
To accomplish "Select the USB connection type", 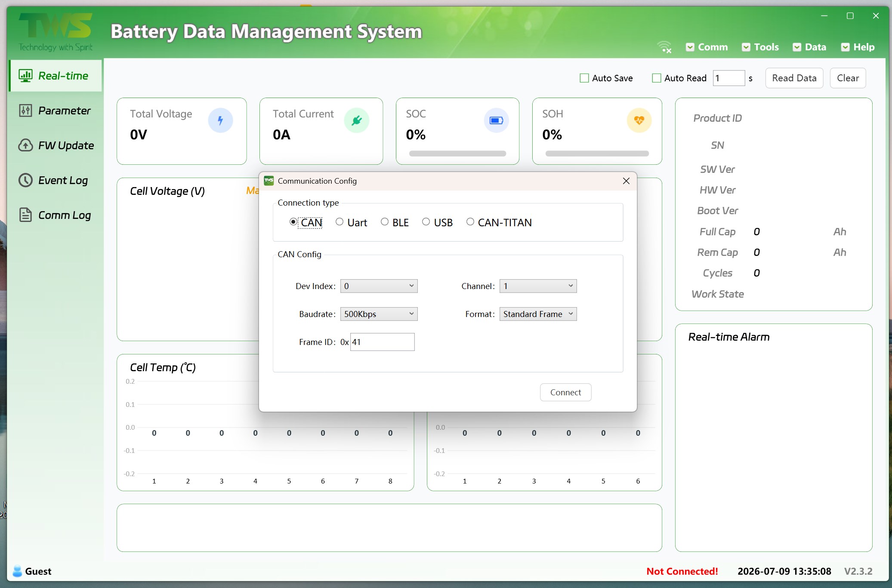I will click(x=437, y=222).
